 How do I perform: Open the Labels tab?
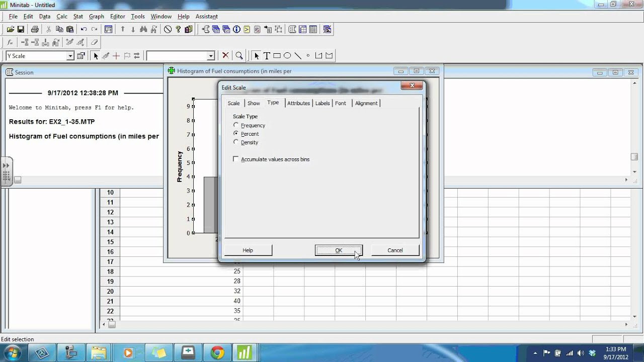tap(323, 103)
